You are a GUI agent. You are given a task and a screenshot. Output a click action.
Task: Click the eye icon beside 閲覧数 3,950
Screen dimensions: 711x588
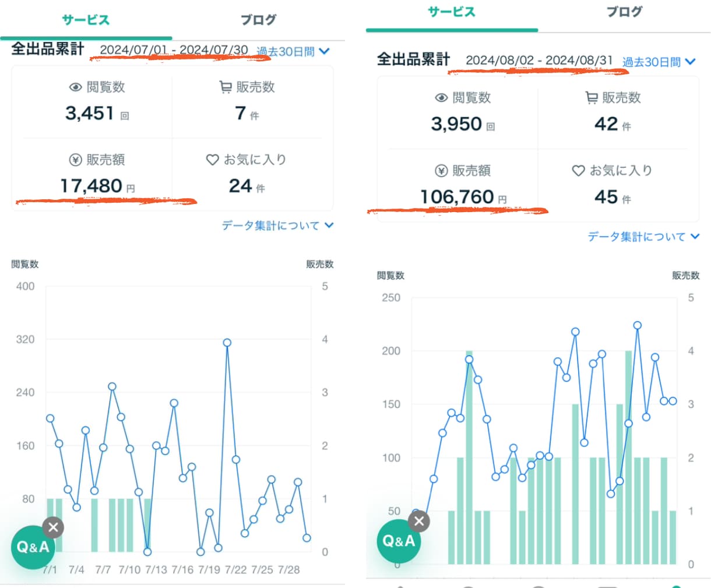point(441,98)
